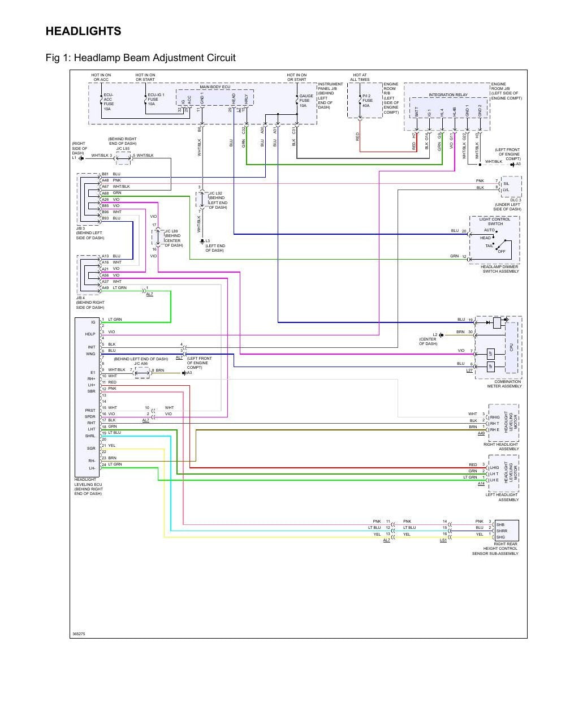Select COMBINATION METER ASSEMBLY label

tap(504, 384)
